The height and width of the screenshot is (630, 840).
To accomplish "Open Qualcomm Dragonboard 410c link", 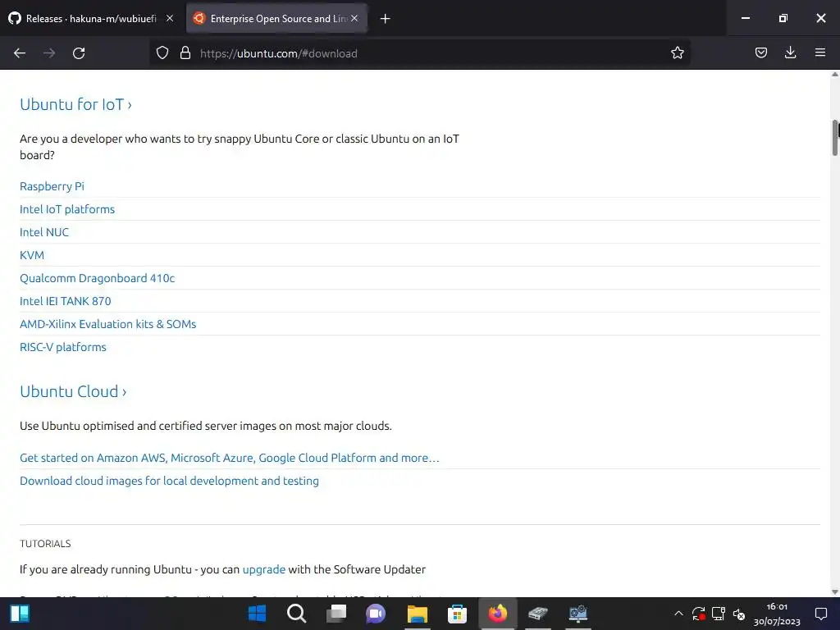I will pyautogui.click(x=97, y=279).
